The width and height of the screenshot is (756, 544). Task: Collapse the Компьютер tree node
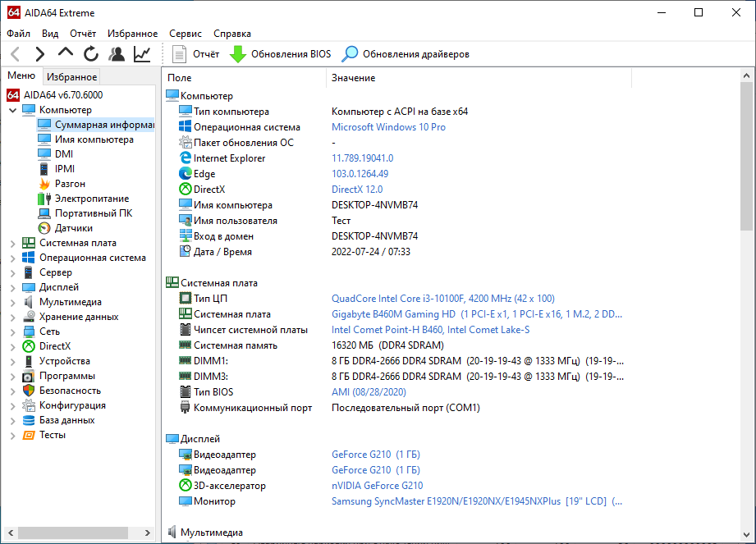tap(12, 110)
